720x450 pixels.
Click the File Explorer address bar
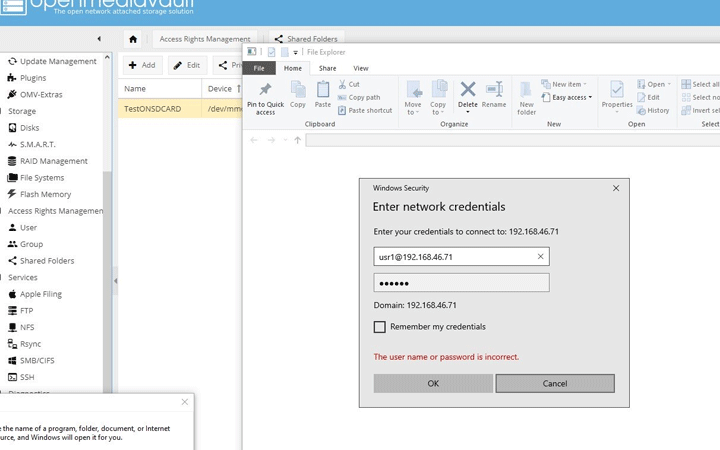(513, 141)
